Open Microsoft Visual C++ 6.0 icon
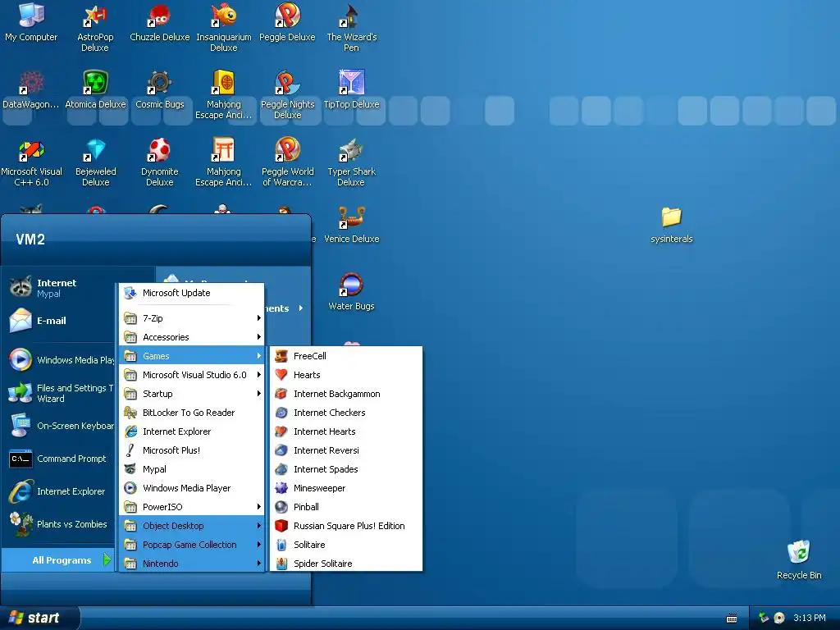 [31, 162]
